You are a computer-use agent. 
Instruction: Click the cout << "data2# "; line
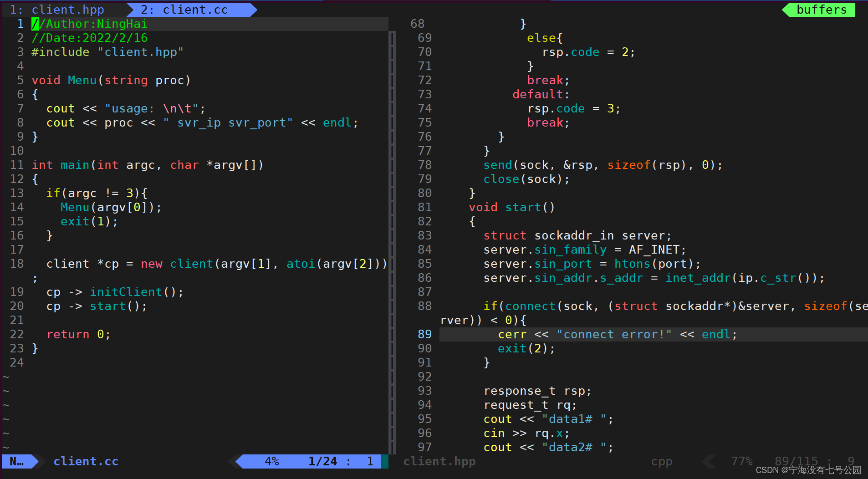(548, 447)
